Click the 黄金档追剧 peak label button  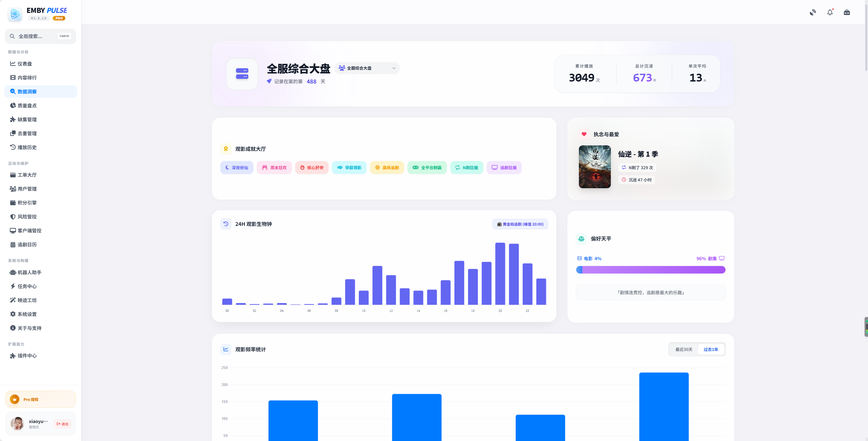[520, 224]
